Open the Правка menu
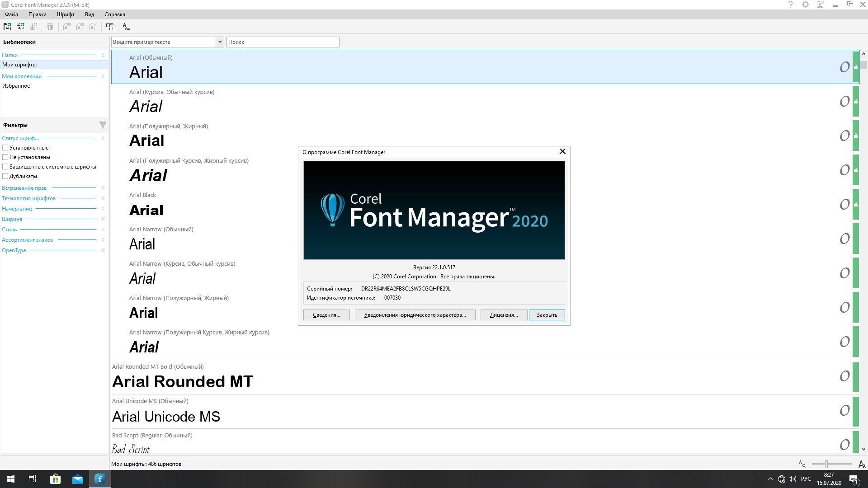The height and width of the screenshot is (488, 868). pyautogui.click(x=38, y=14)
